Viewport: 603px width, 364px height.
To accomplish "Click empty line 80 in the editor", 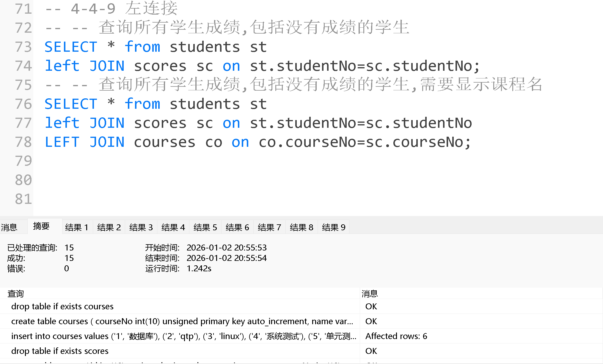I will point(119,180).
